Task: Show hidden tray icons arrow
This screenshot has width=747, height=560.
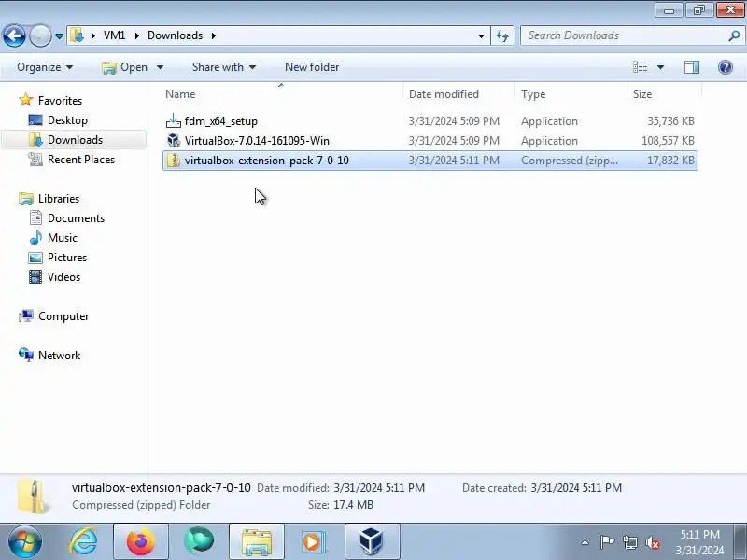Action: [585, 542]
